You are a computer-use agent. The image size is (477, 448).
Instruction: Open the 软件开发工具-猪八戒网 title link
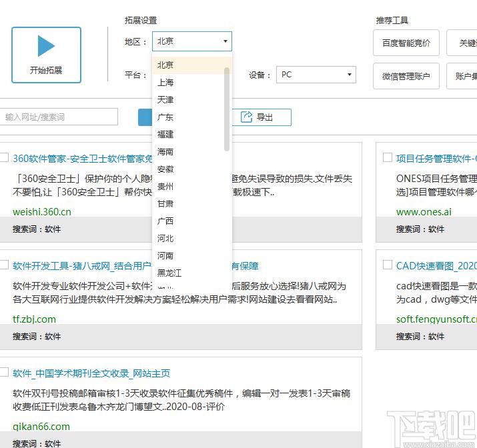82,266
